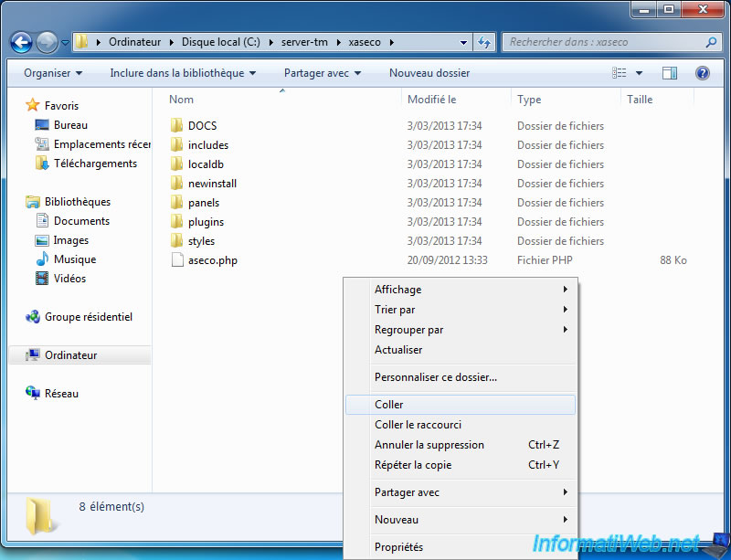Choose 'Personnaliser ce dossier...' menu entry
Screen dimensions: 731x560
(x=461, y=377)
